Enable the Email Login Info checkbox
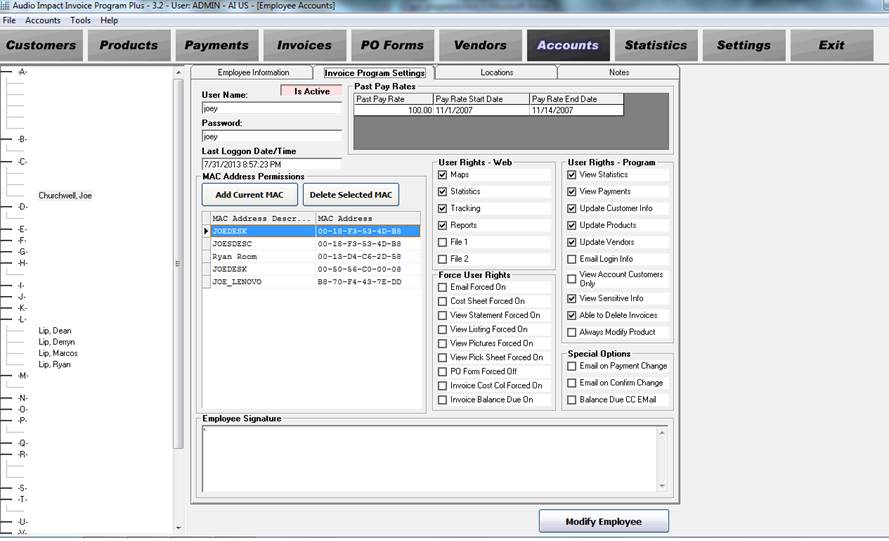889x541 pixels. (x=572, y=259)
